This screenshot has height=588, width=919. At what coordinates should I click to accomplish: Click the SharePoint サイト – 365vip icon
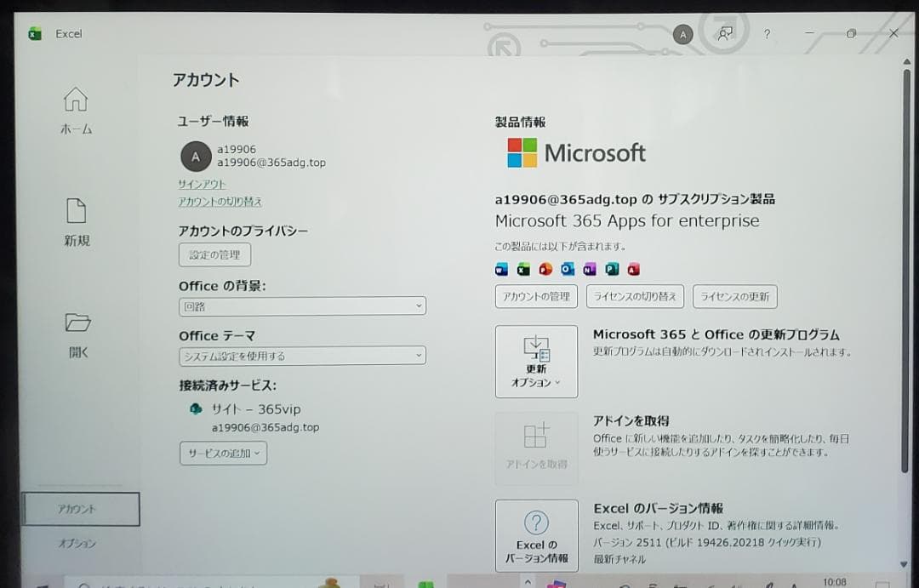[196, 408]
